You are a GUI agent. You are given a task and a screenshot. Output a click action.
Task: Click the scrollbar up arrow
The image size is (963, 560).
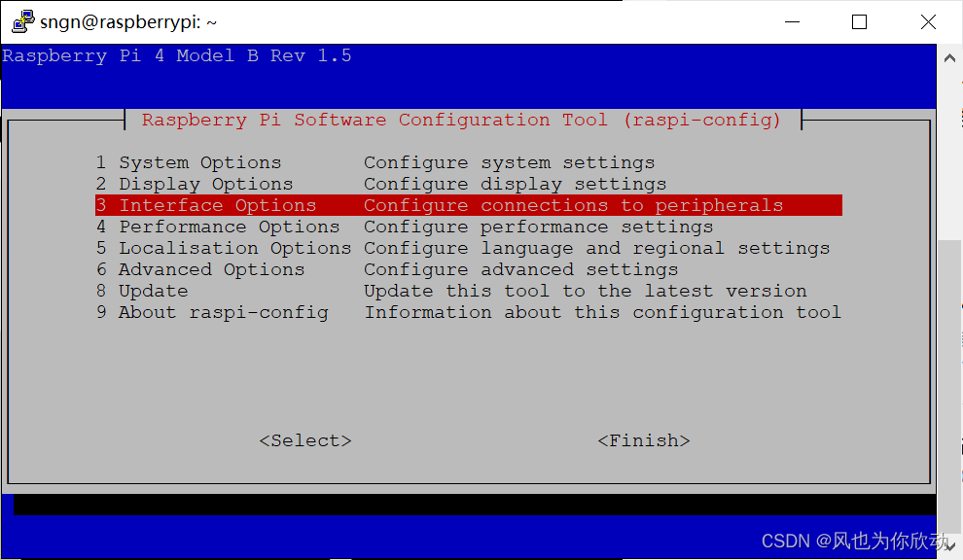tap(949, 58)
